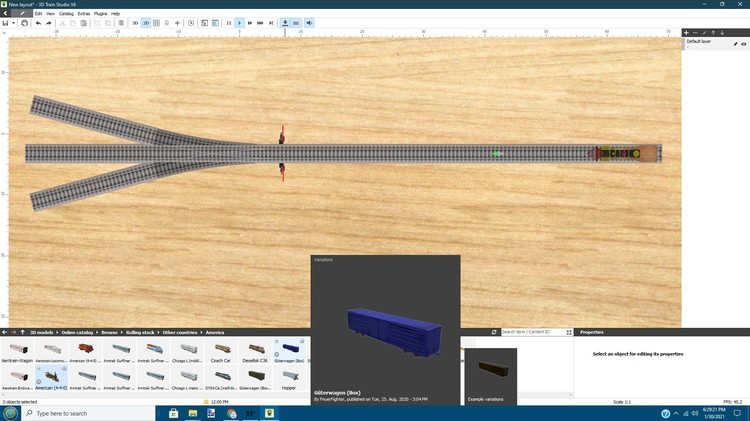Select the Coach Car catalog thumbnail
Image resolution: width=750 pixels, height=421 pixels.
tap(221, 349)
